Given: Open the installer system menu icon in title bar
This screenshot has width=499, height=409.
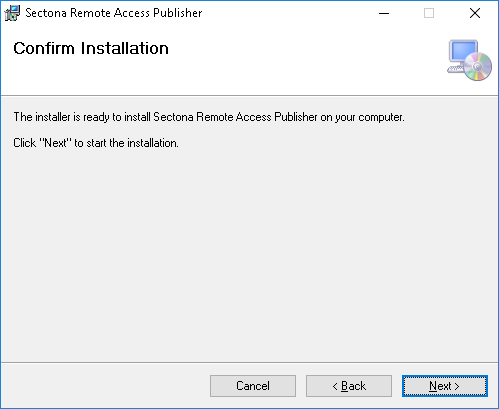Looking at the screenshot, I should [x=12, y=13].
